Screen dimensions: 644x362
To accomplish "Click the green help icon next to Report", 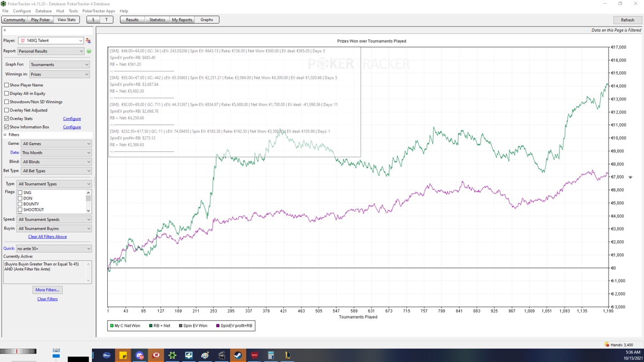I will click(x=89, y=51).
